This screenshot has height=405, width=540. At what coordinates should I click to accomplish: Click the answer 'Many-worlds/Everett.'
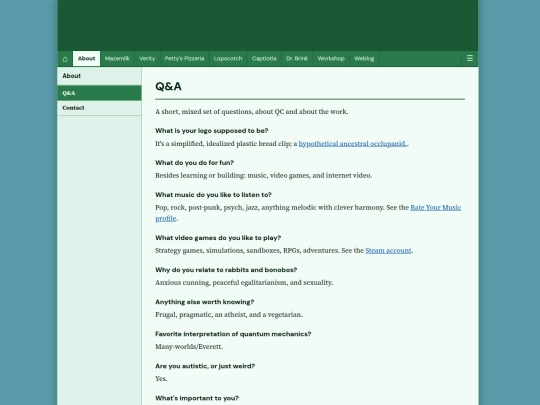(189, 346)
